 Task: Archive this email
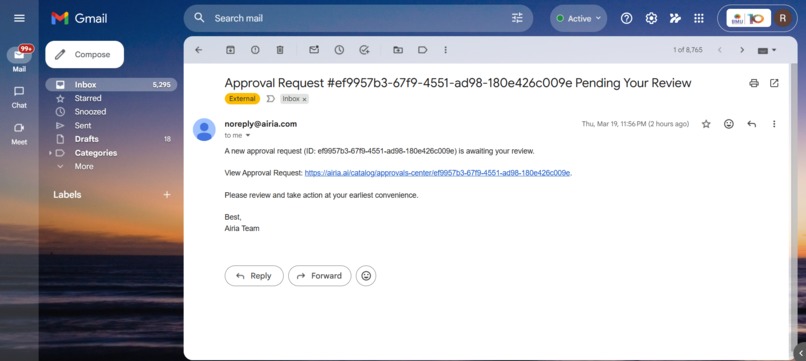230,50
